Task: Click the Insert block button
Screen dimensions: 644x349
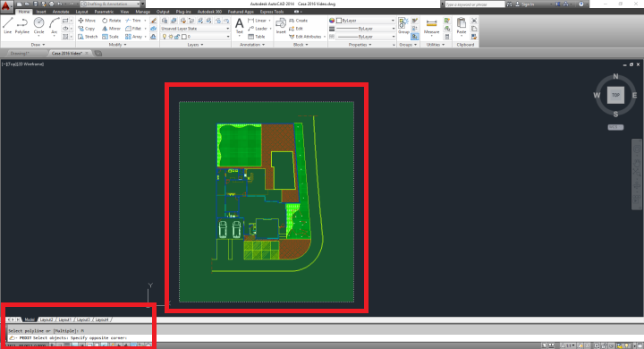Action: [x=281, y=25]
